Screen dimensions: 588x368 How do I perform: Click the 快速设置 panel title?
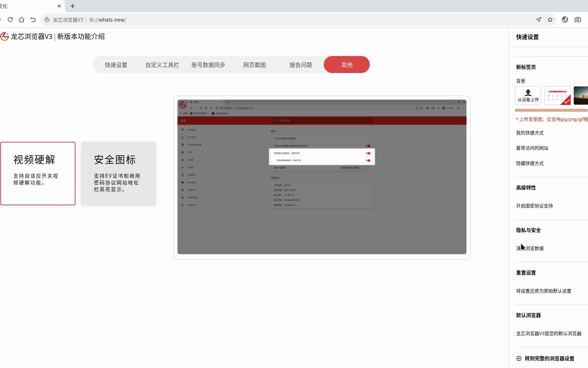coord(527,37)
